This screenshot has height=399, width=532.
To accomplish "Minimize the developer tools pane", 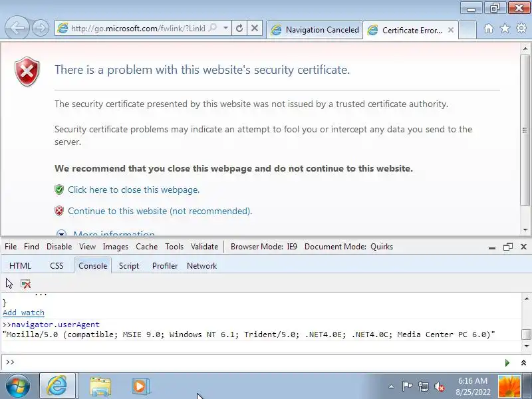I will (x=492, y=247).
